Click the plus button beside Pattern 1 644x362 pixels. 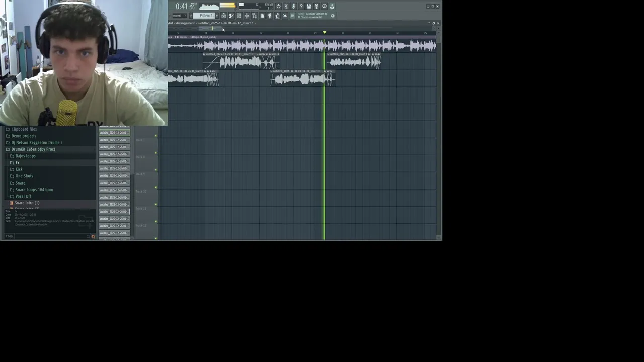[217, 16]
